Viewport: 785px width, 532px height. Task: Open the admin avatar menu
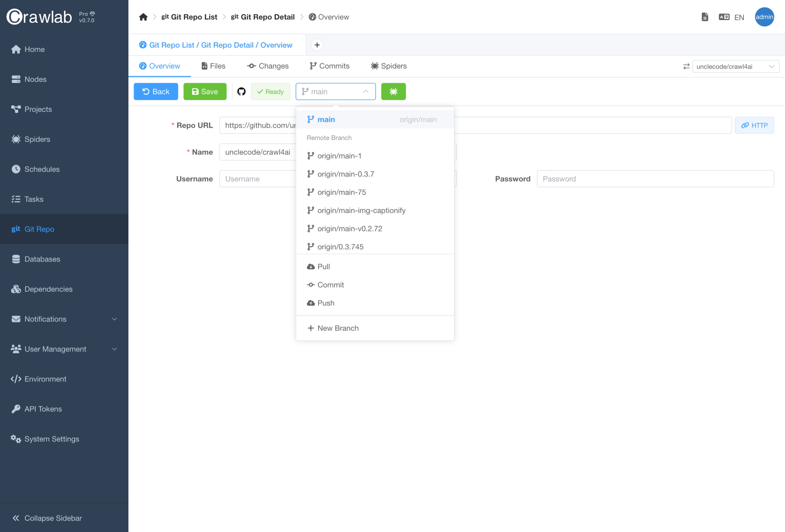pyautogui.click(x=764, y=17)
